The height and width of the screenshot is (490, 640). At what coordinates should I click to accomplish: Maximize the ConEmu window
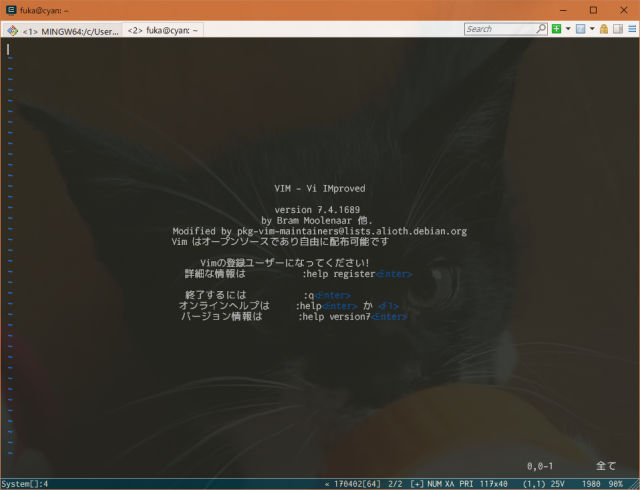coord(593,10)
